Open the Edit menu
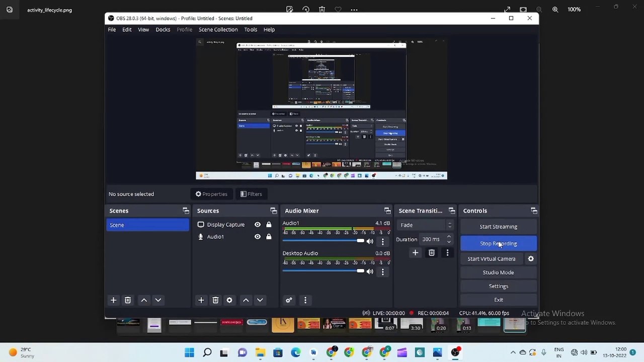This screenshot has height=362, width=644. pos(127,30)
